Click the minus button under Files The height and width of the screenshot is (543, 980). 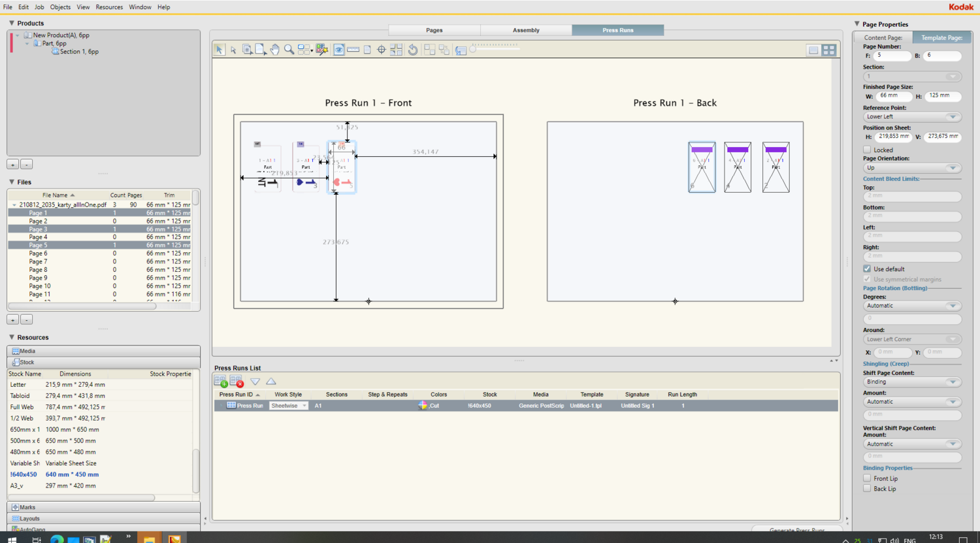(26, 320)
